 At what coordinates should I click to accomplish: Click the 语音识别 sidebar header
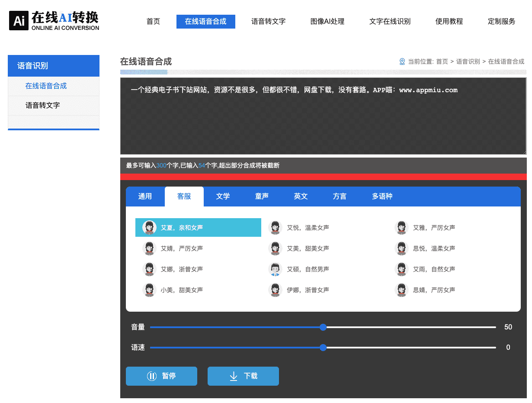point(54,66)
